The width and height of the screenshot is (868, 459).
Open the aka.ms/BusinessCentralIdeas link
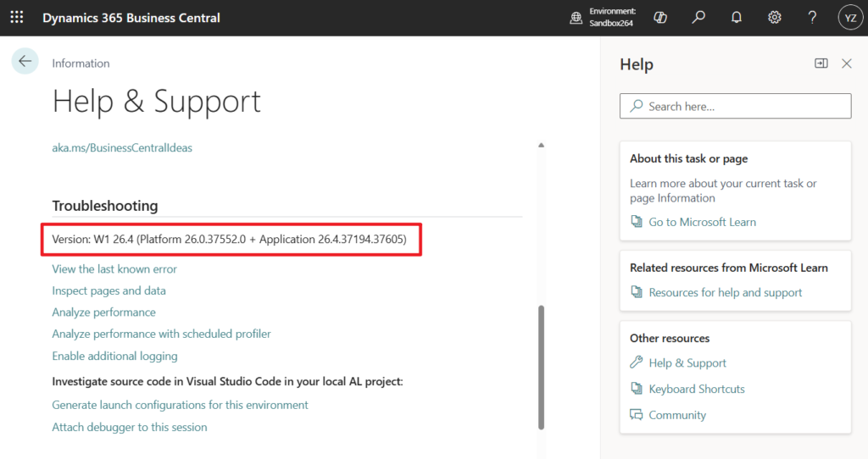pos(122,147)
